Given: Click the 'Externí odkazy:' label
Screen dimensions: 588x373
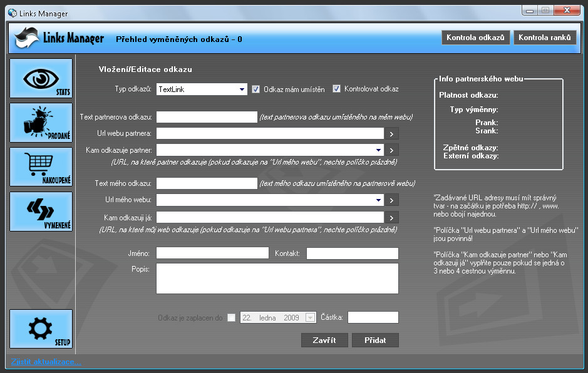Looking at the screenshot, I should point(471,156).
